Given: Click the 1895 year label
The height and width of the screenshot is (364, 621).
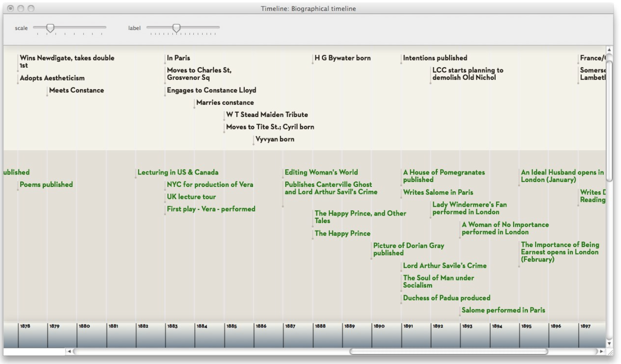Looking at the screenshot, I should (x=526, y=326).
